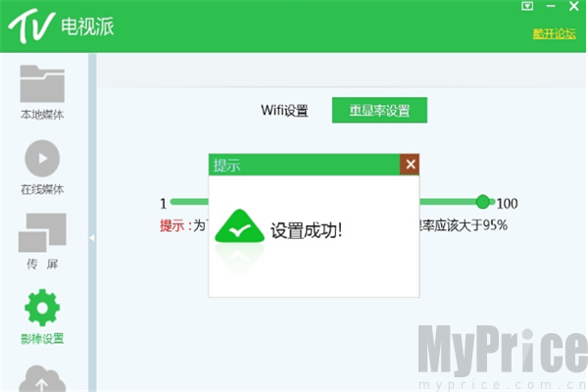Select the 传屏 screen cast icon

point(42,232)
